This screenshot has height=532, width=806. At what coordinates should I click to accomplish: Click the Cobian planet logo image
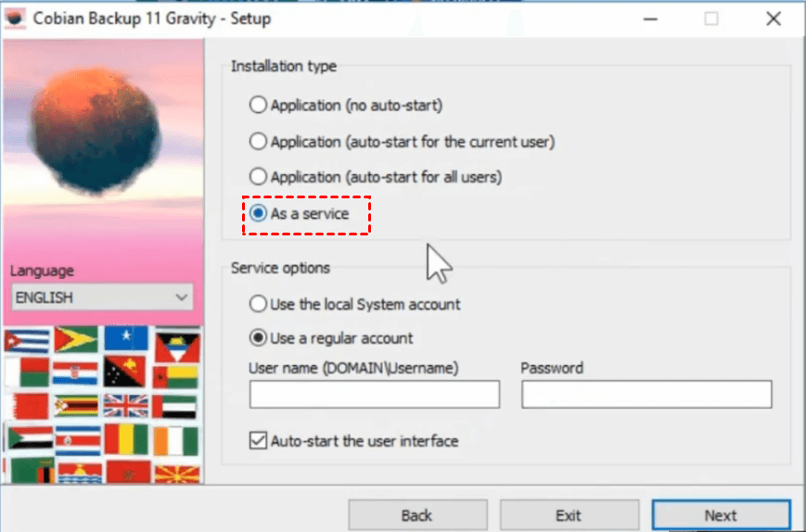(96, 131)
